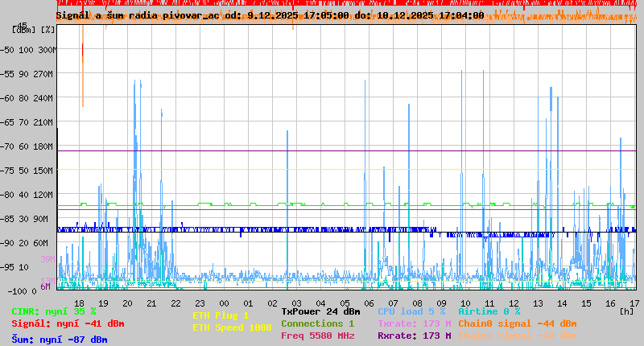Select the green CINR legend entry

[54, 311]
